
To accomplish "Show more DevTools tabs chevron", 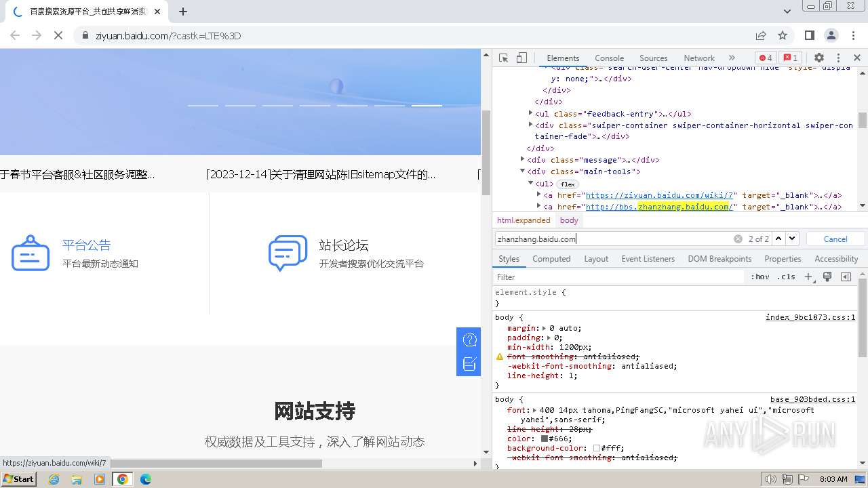I will [732, 58].
